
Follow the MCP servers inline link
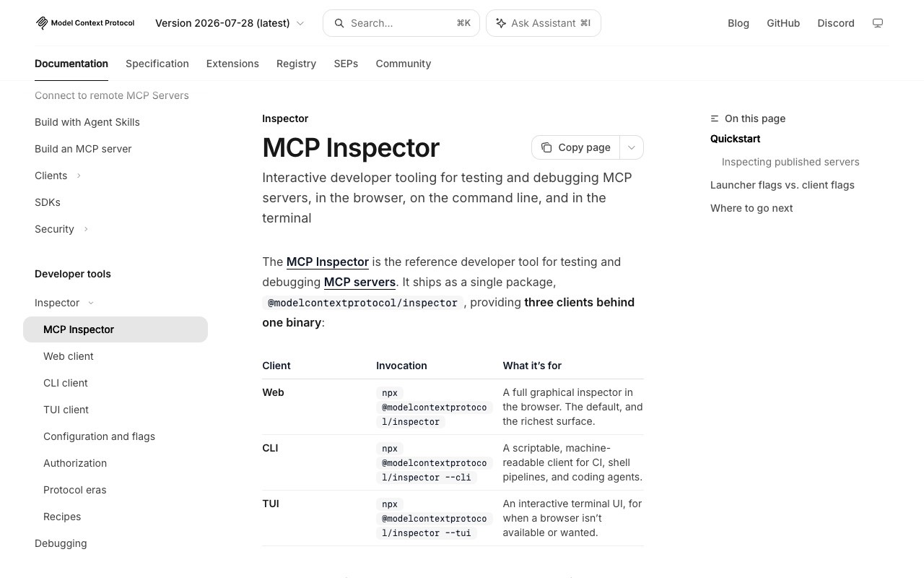(x=359, y=282)
